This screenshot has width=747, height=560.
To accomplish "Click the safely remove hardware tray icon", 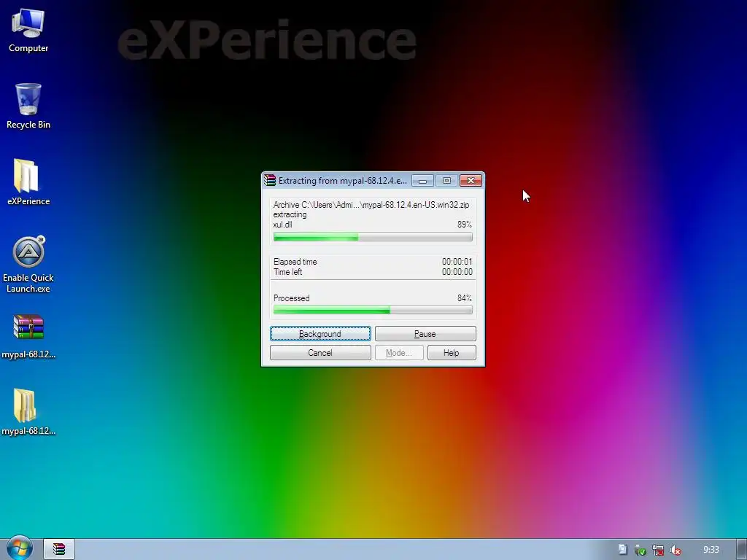I will (x=640, y=550).
